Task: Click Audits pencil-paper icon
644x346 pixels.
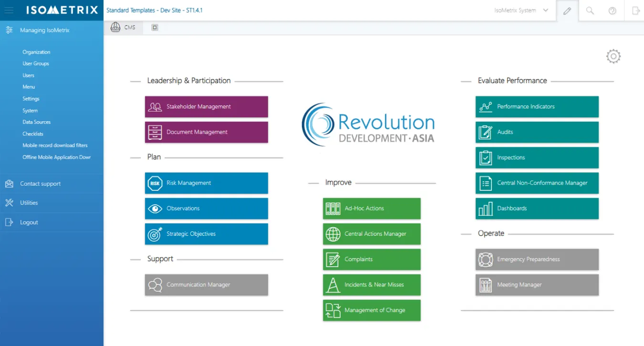Action: (486, 132)
